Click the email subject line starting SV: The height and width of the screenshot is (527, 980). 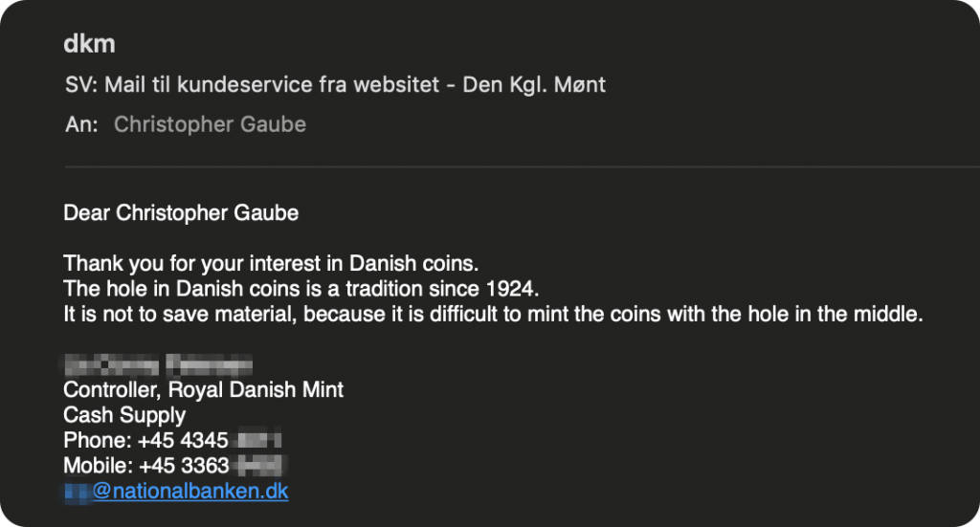tap(336, 84)
